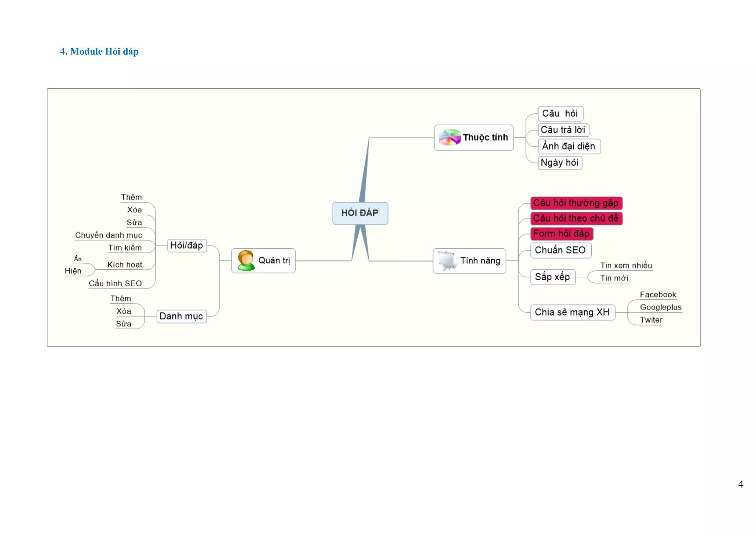Select the Sắp xếp branch node
756x535 pixels.
[553, 277]
